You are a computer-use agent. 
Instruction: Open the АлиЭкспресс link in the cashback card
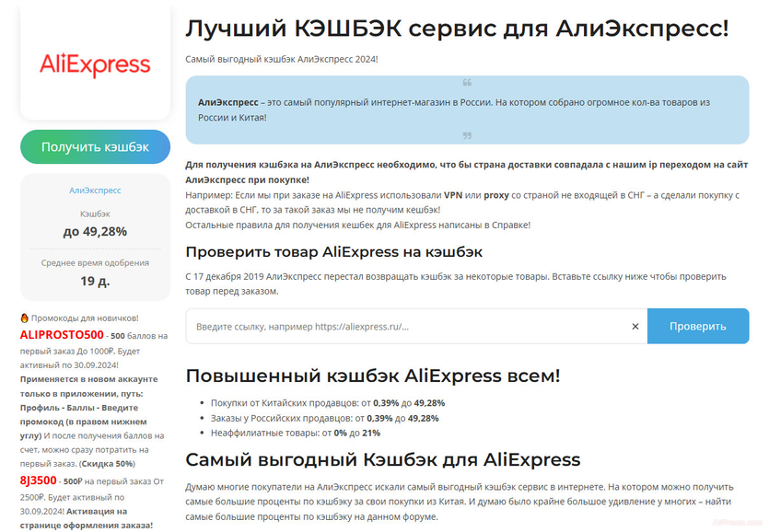pos(95,190)
